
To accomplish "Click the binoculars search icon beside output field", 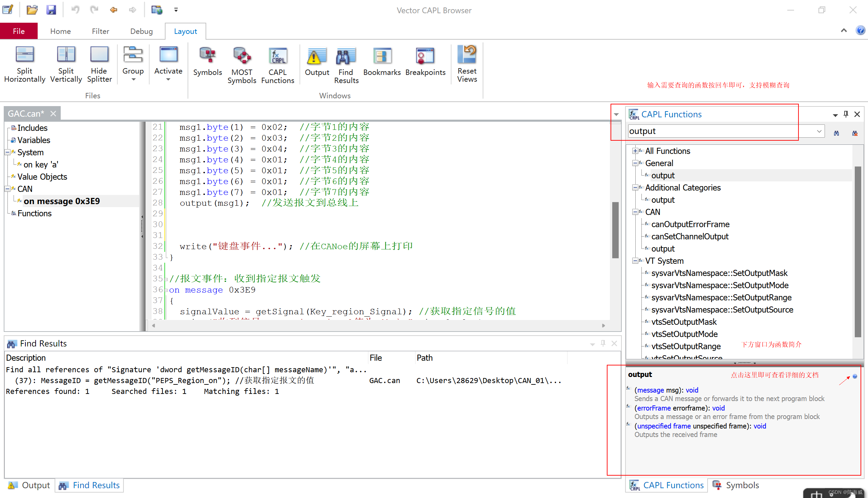I will [x=836, y=133].
